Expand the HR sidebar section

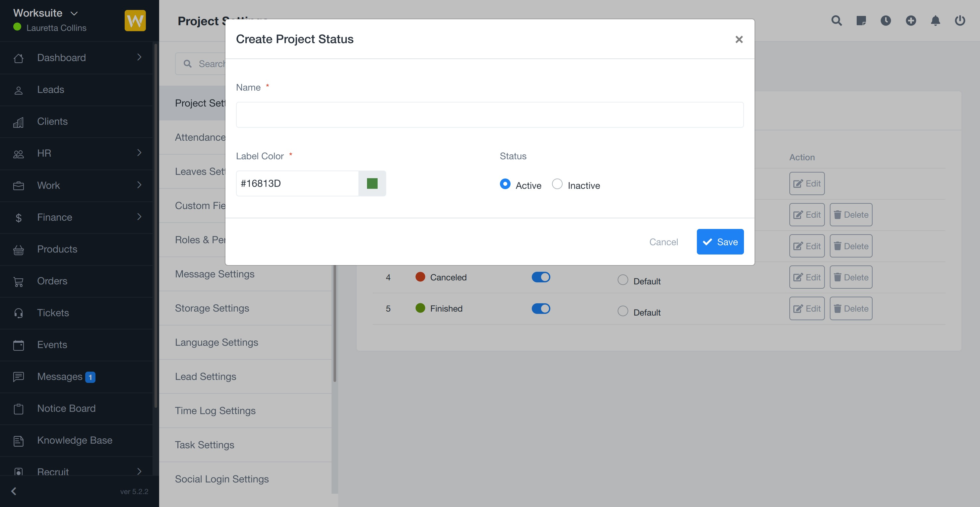pos(139,153)
